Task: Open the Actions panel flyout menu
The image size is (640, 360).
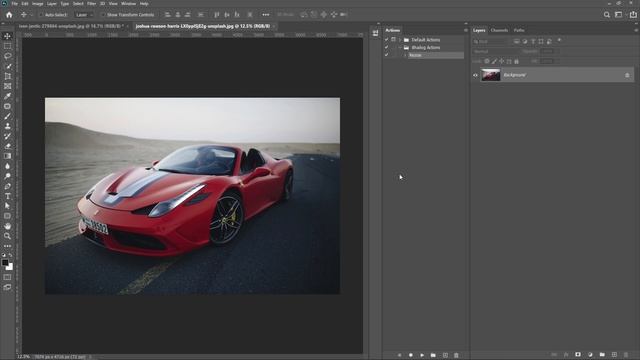Action: [x=466, y=30]
